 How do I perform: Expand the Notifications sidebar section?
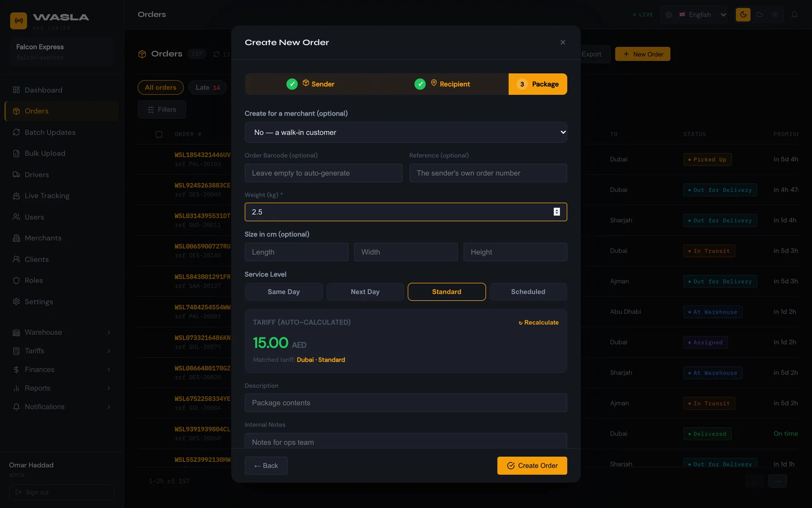pyautogui.click(x=62, y=407)
